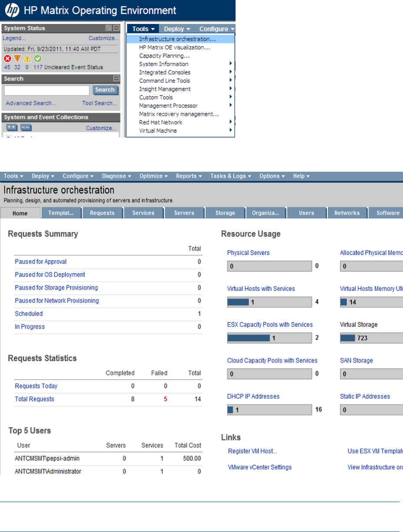The image size is (403, 532).
Task: Focus the search text field
Action: coord(47,90)
